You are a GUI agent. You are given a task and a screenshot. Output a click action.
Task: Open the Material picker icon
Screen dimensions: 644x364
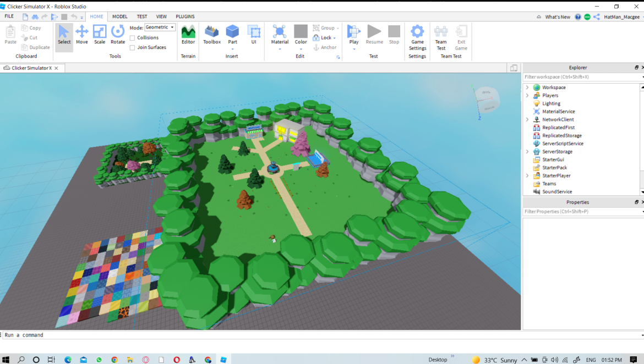(280, 31)
